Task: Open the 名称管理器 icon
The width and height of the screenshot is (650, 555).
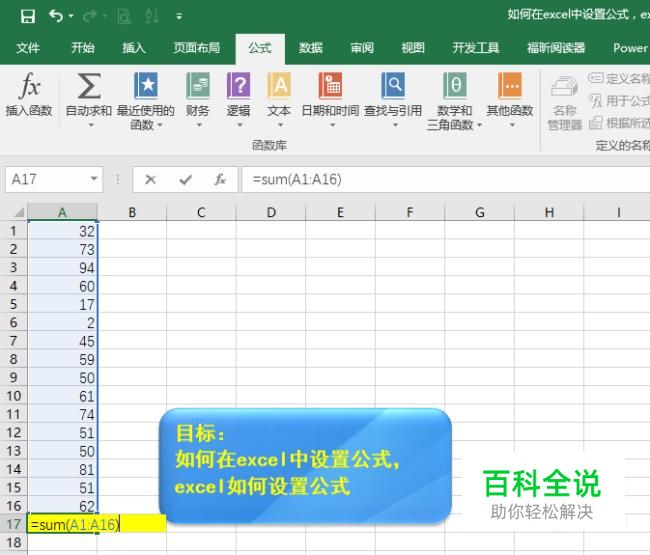Action: (x=564, y=88)
